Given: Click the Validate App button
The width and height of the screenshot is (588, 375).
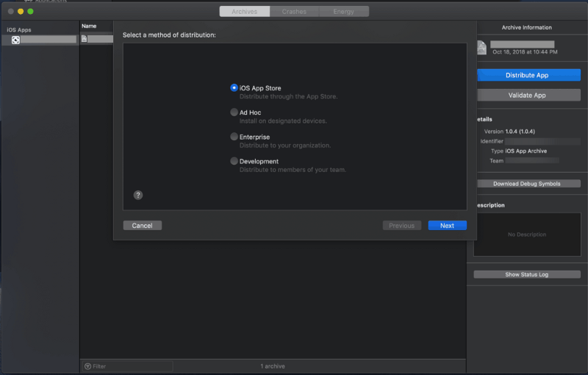Looking at the screenshot, I should pyautogui.click(x=527, y=96).
